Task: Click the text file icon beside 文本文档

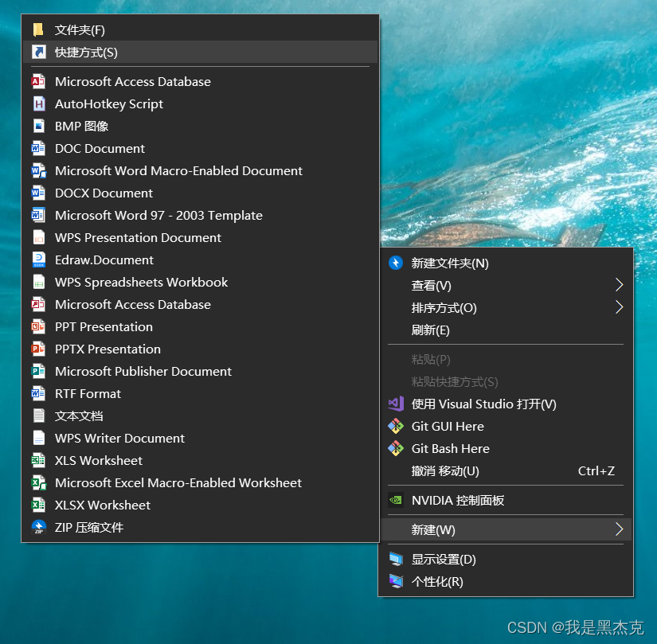Action: point(38,416)
